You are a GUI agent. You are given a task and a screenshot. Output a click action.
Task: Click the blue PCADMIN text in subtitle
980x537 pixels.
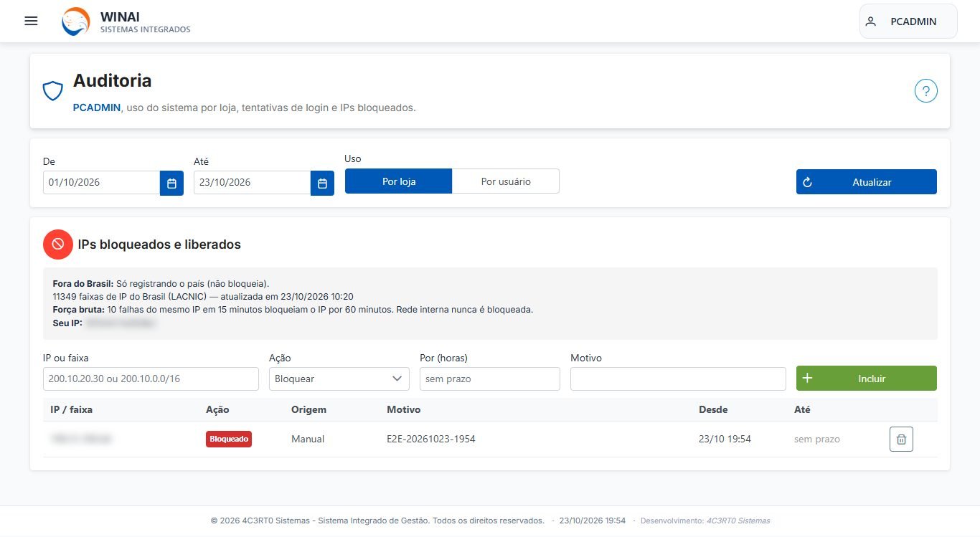coord(97,108)
